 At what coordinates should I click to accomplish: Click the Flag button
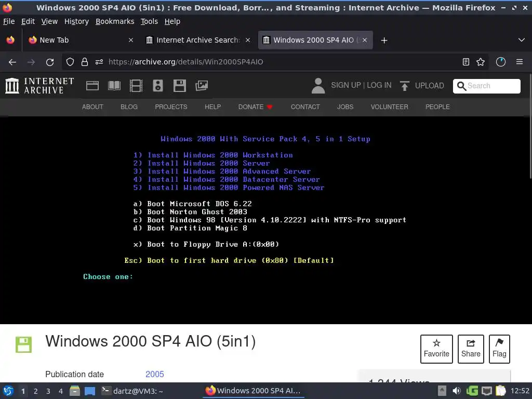[499, 349]
